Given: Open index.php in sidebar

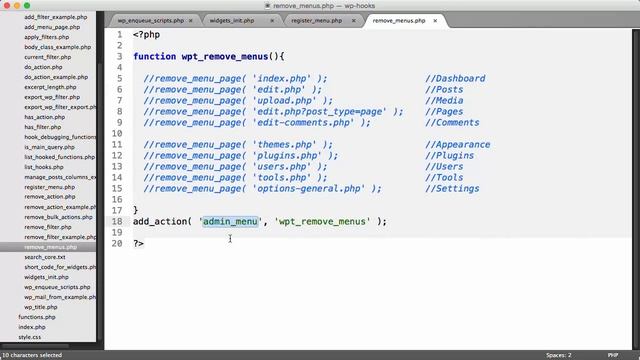Looking at the screenshot, I should 32,327.
